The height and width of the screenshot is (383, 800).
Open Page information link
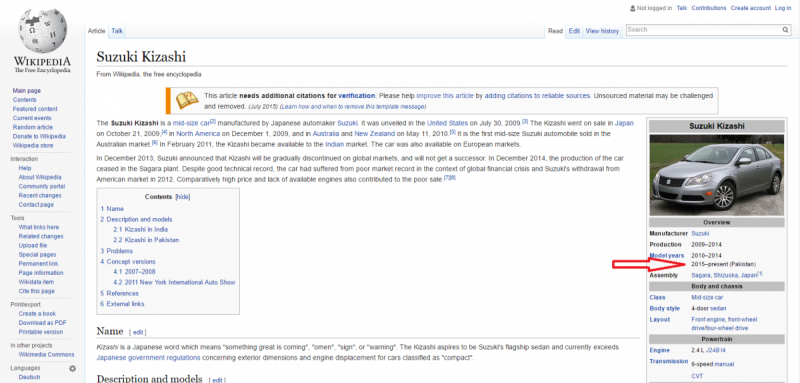tap(41, 273)
